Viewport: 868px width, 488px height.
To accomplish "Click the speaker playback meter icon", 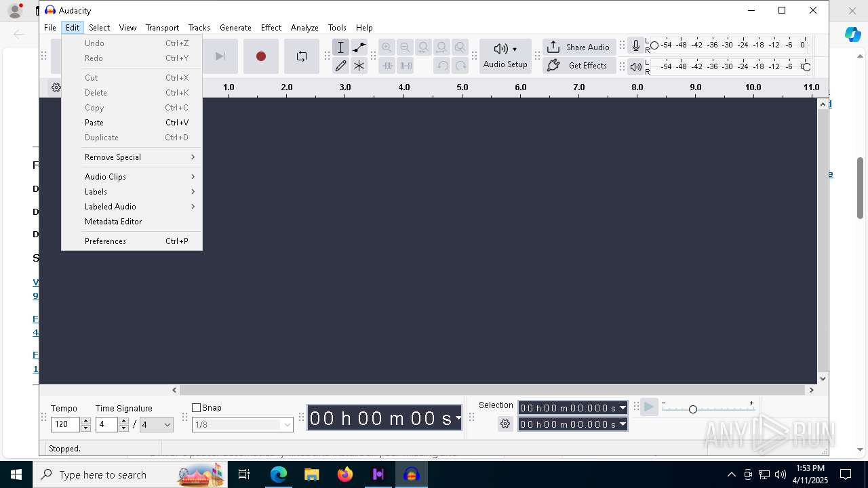I will pos(635,66).
